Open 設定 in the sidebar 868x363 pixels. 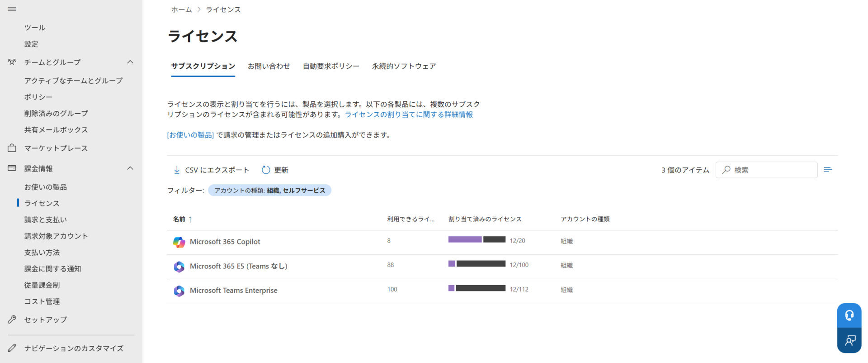pos(31,44)
